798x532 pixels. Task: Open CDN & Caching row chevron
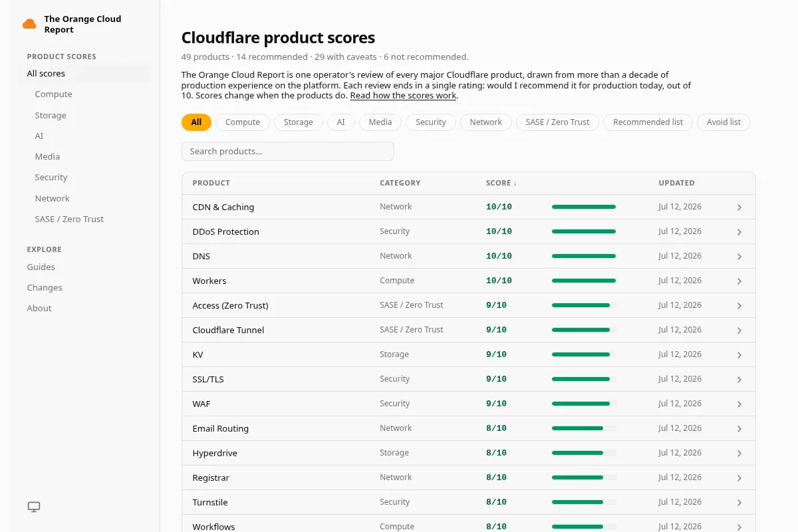739,207
